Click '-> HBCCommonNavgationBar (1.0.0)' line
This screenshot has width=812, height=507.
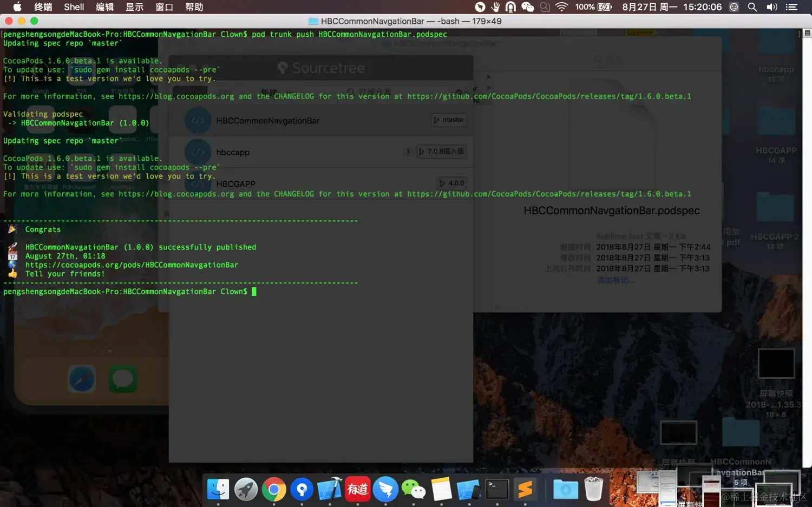(x=78, y=123)
